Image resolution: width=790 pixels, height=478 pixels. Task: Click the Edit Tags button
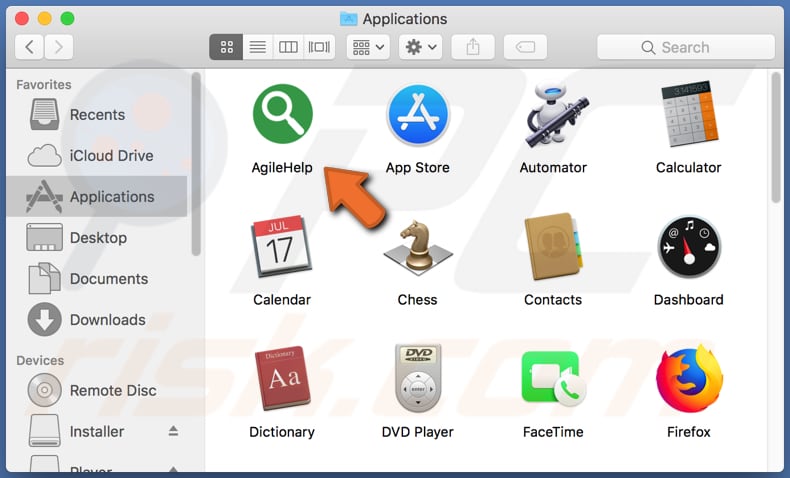tap(525, 47)
